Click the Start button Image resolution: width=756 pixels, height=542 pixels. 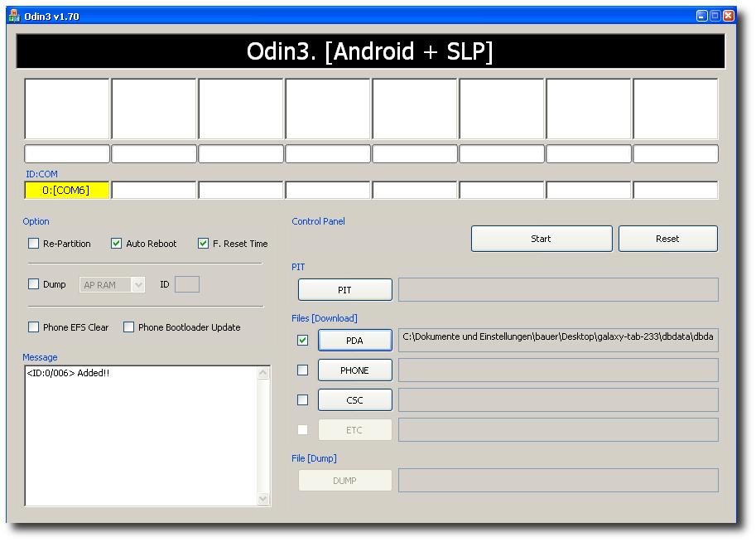point(542,239)
